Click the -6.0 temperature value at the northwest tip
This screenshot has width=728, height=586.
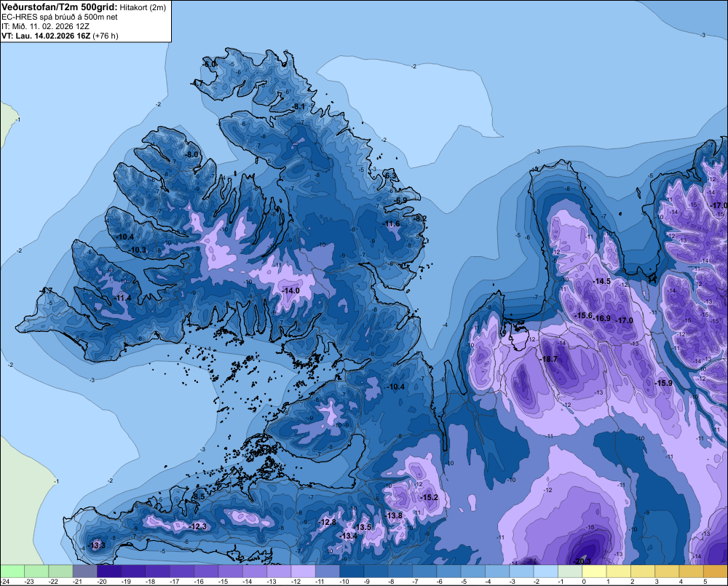pyautogui.click(x=210, y=63)
